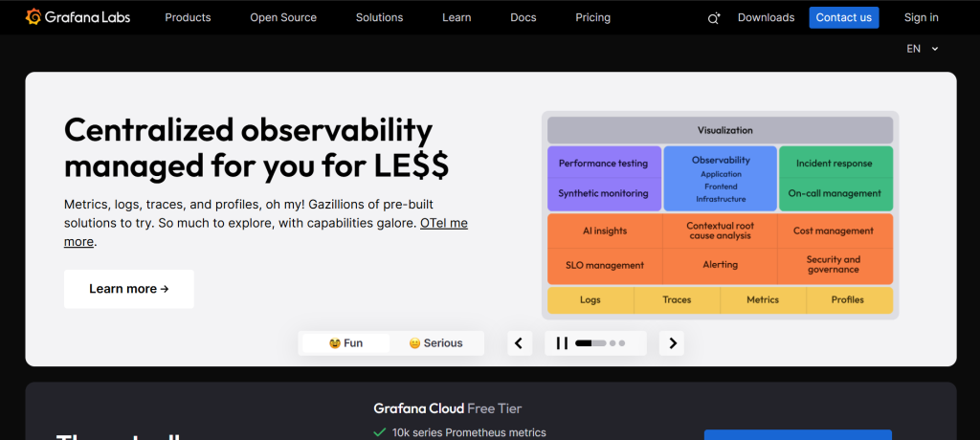Click the Logs block
Screen dimensions: 980x440
pyautogui.click(x=590, y=300)
